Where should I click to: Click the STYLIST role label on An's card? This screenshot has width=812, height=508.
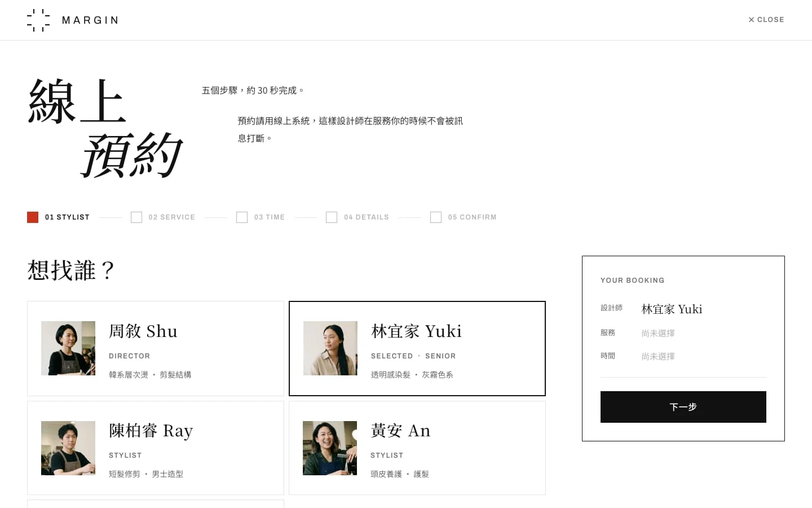pos(387,456)
